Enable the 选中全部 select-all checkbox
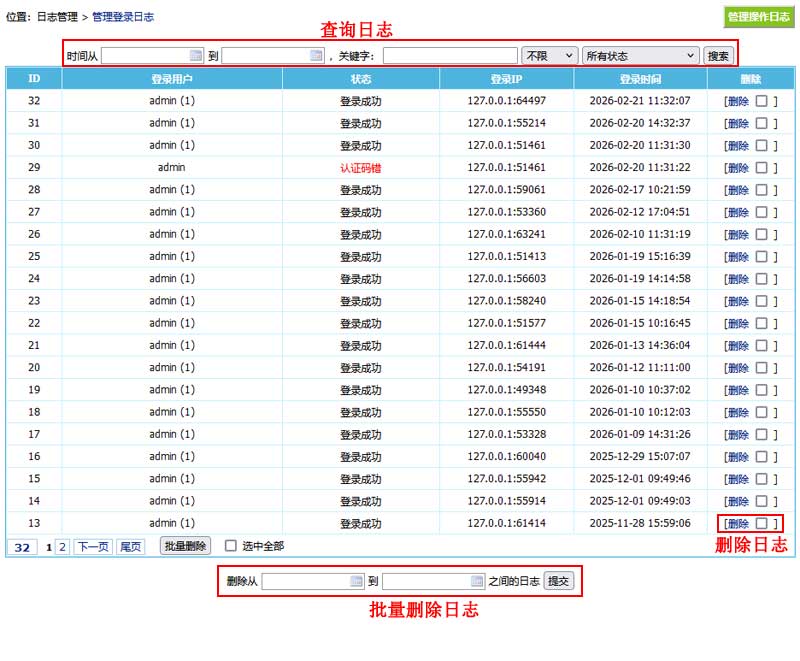Viewport: 800px width, 661px height. point(231,546)
